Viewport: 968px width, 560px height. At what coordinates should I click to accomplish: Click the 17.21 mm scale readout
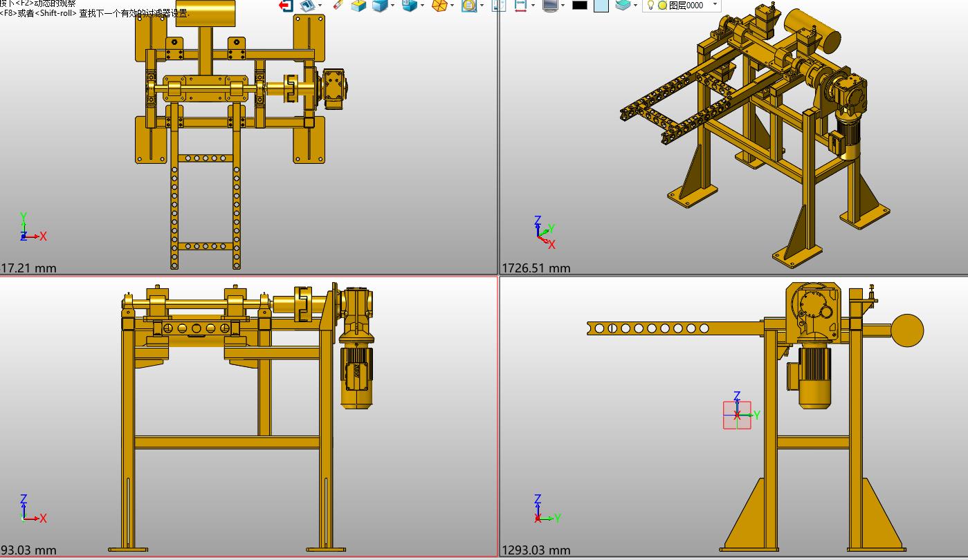[x=28, y=268]
